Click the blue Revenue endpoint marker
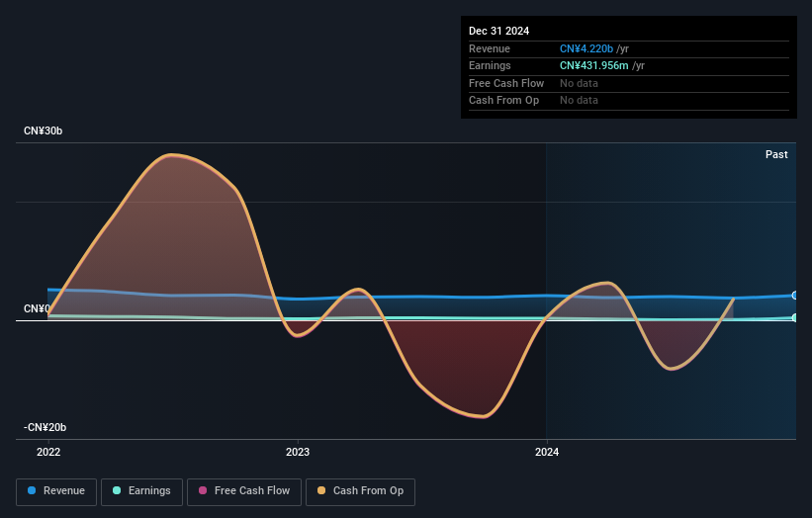 point(794,296)
